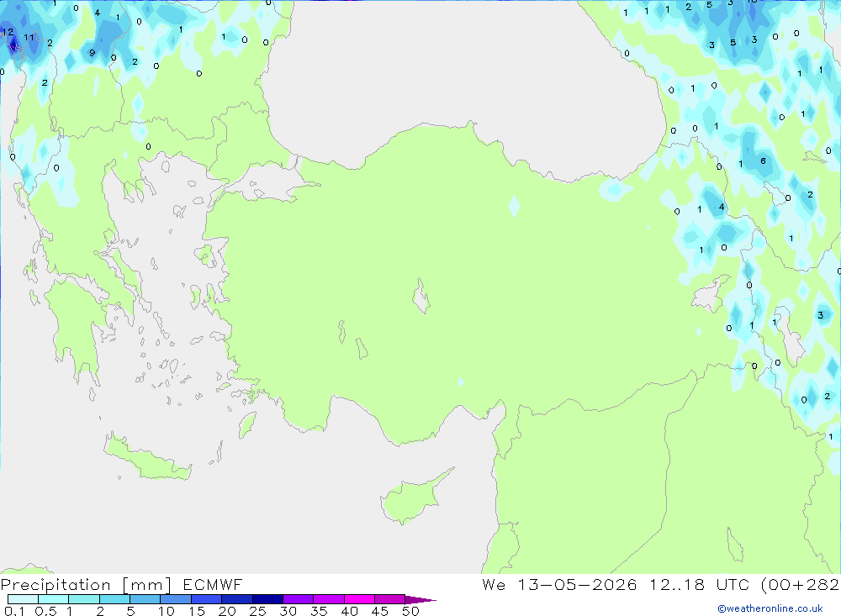Click the legend label "50"
The height and width of the screenshot is (616, 841).
pos(411,611)
